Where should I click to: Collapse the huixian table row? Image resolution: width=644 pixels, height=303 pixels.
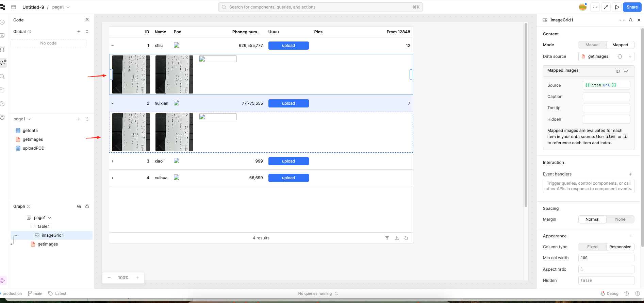coord(113,103)
